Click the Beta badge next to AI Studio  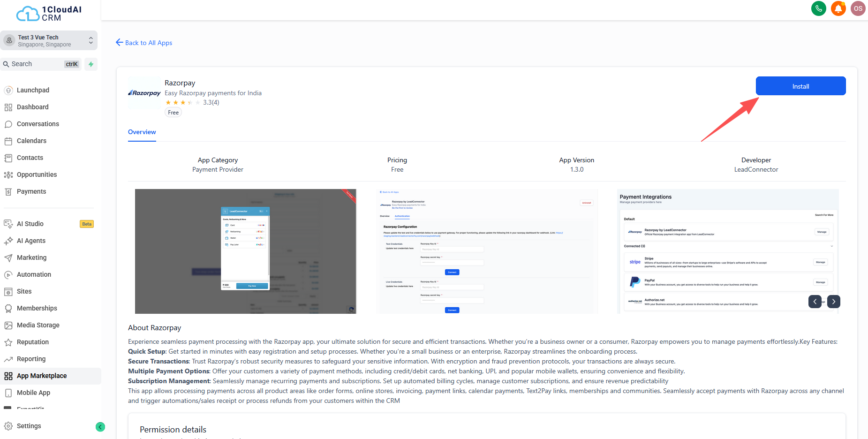(87, 224)
